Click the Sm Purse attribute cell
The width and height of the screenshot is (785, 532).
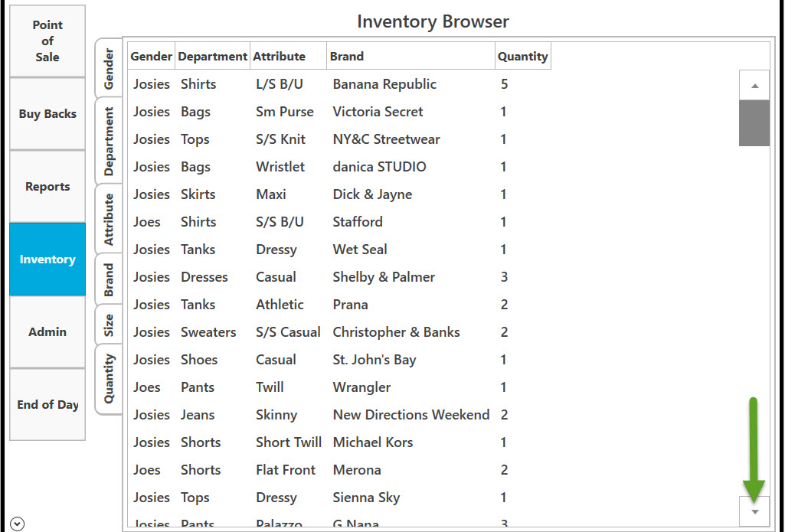(x=285, y=112)
